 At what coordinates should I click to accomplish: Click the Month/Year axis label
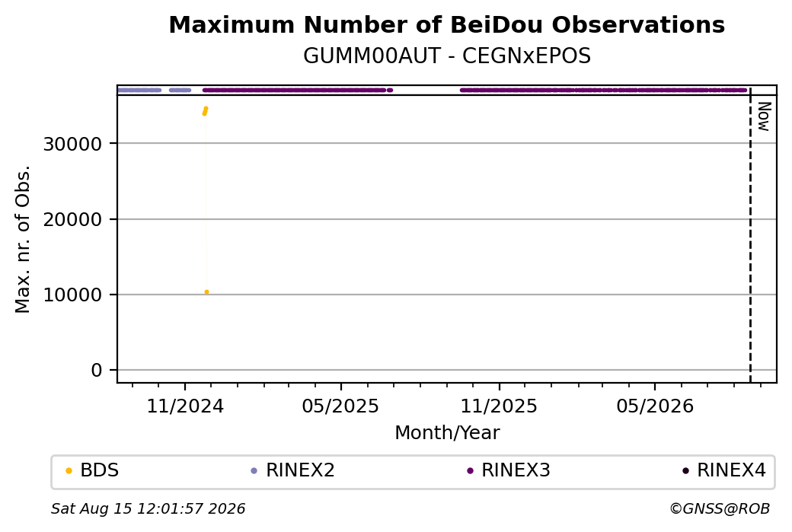(447, 433)
